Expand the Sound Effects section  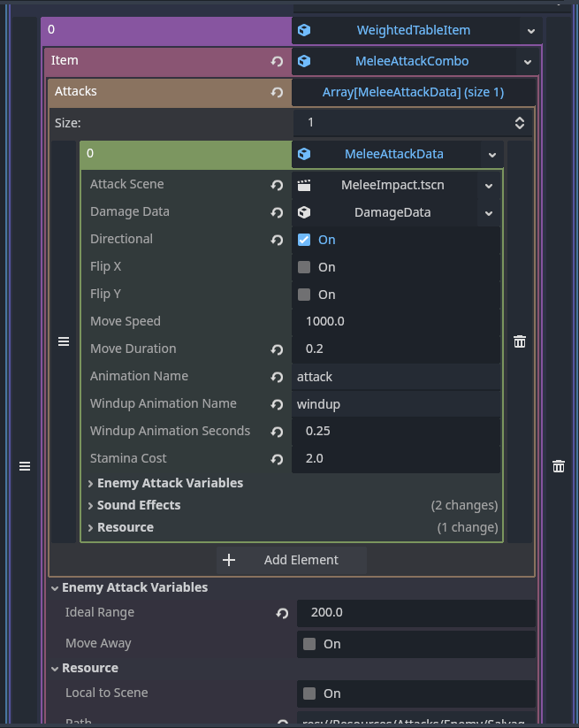click(138, 505)
